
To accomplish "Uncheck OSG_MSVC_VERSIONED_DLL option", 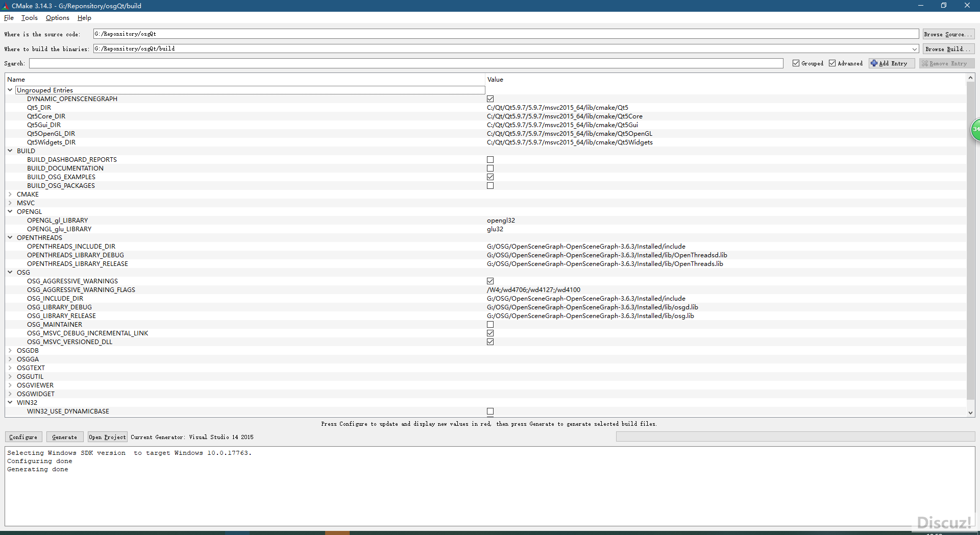I will [x=490, y=342].
